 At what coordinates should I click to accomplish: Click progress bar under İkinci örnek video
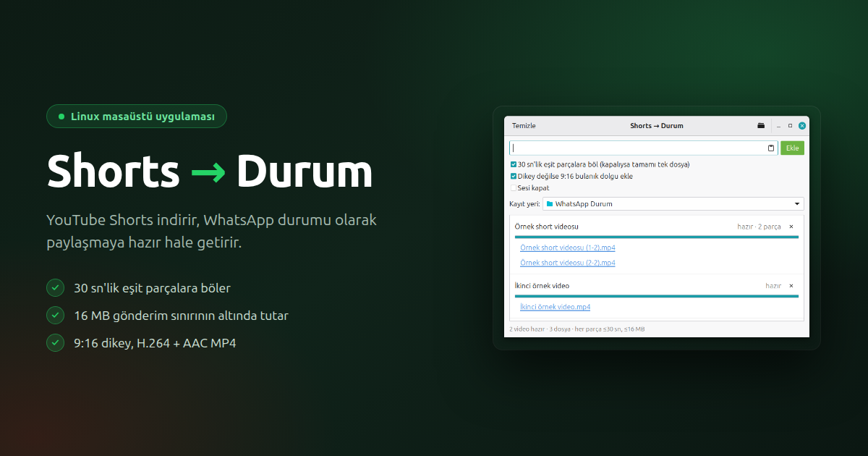pos(657,296)
